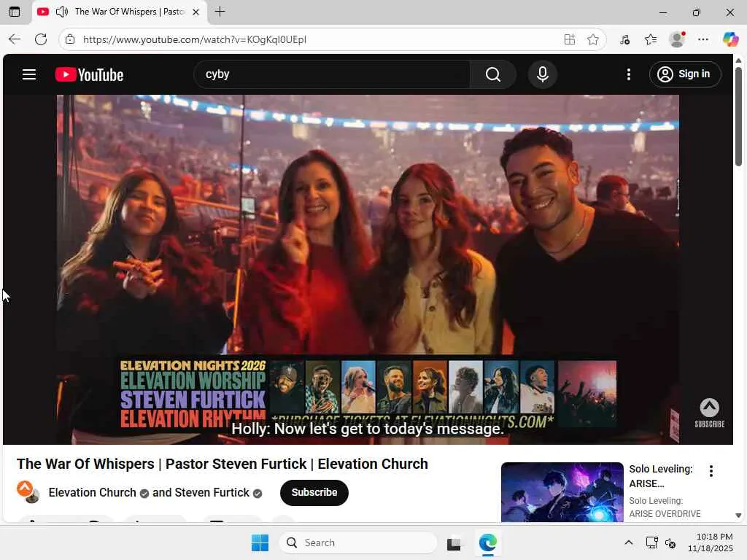
Task: Open the Steven Furtick channel link
Action: click(212, 492)
